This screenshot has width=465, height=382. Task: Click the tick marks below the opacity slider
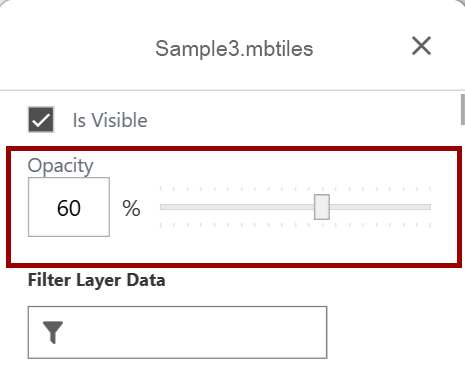tap(295, 226)
